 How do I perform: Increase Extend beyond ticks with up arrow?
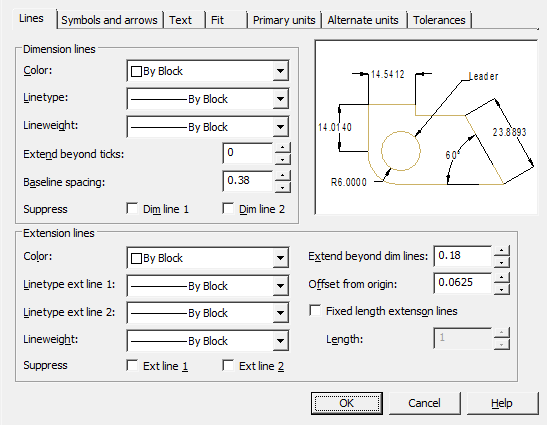point(283,148)
